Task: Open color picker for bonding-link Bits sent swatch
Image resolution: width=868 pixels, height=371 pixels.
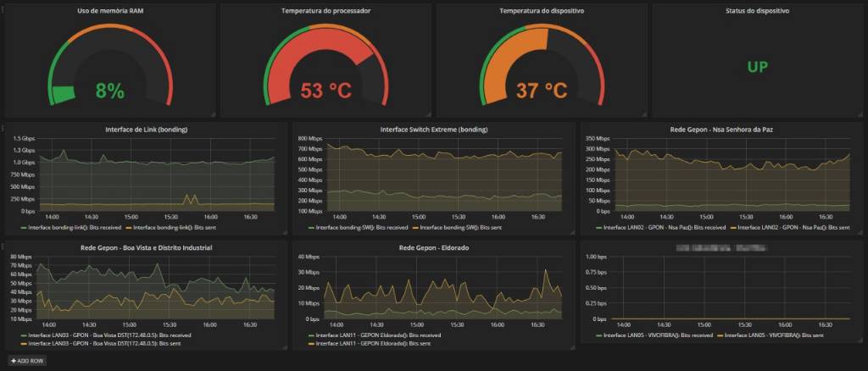Action: 129,227
